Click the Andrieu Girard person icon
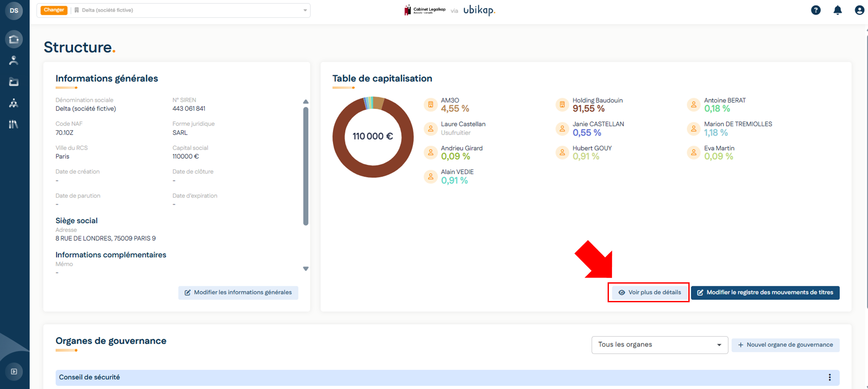The height and width of the screenshot is (389, 868). tap(431, 153)
